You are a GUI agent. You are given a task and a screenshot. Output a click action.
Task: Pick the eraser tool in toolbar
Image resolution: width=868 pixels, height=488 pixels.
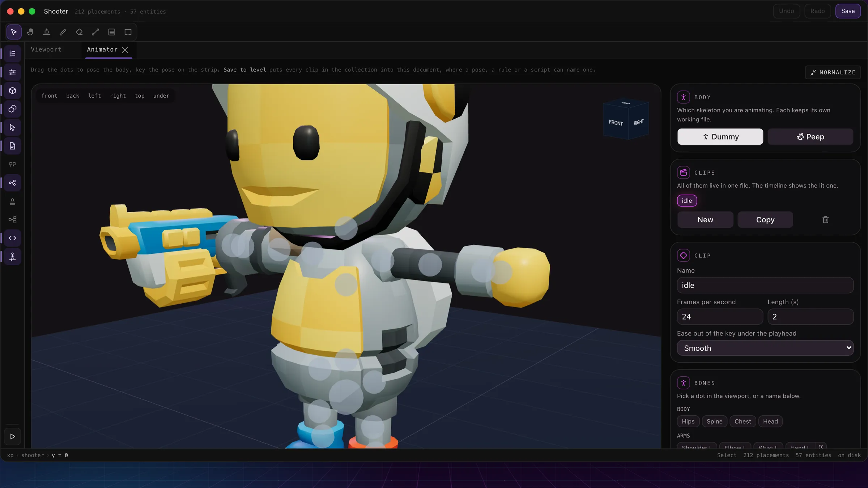(79, 32)
